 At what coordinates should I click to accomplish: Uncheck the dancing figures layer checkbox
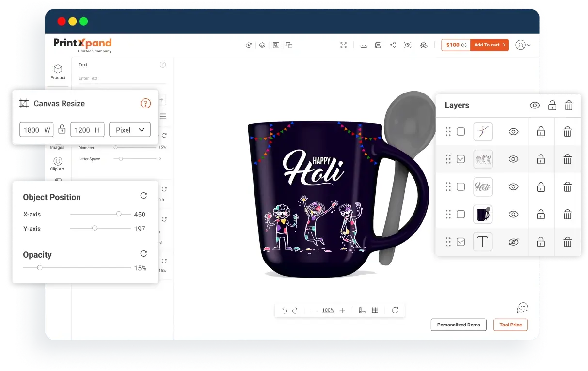pos(461,159)
